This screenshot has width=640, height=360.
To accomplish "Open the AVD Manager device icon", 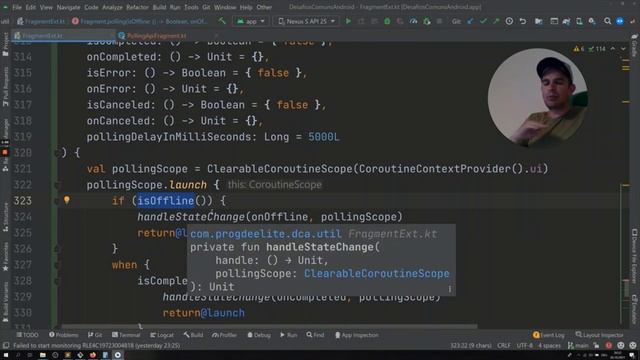I will coord(579,21).
